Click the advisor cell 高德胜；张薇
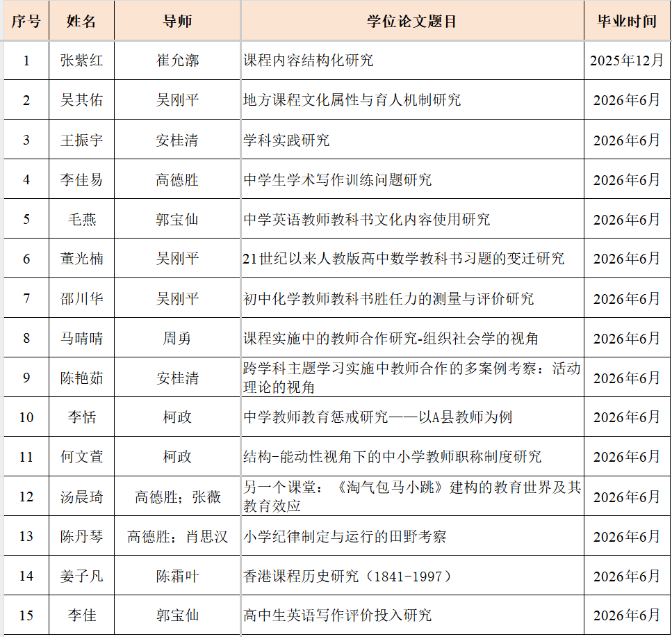This screenshot has width=672, height=637. coord(177,497)
